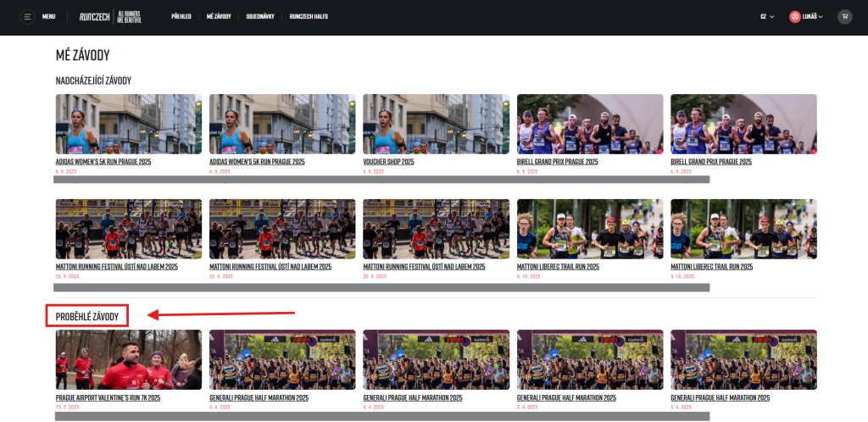This screenshot has width=868, height=422.
Task: Open the Voucher Shop 2025 link
Action: [388, 162]
